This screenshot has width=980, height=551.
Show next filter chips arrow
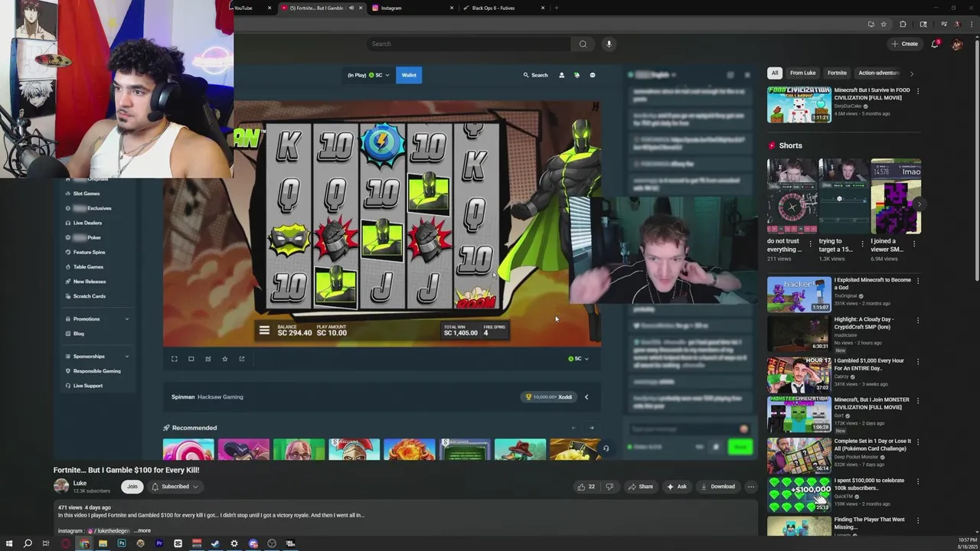coord(911,73)
